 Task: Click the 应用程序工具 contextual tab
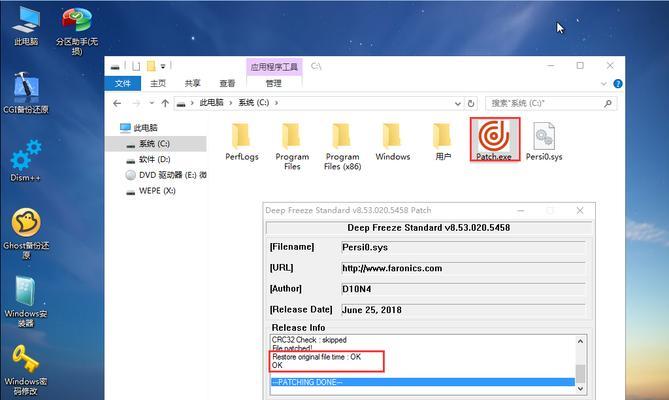274,67
